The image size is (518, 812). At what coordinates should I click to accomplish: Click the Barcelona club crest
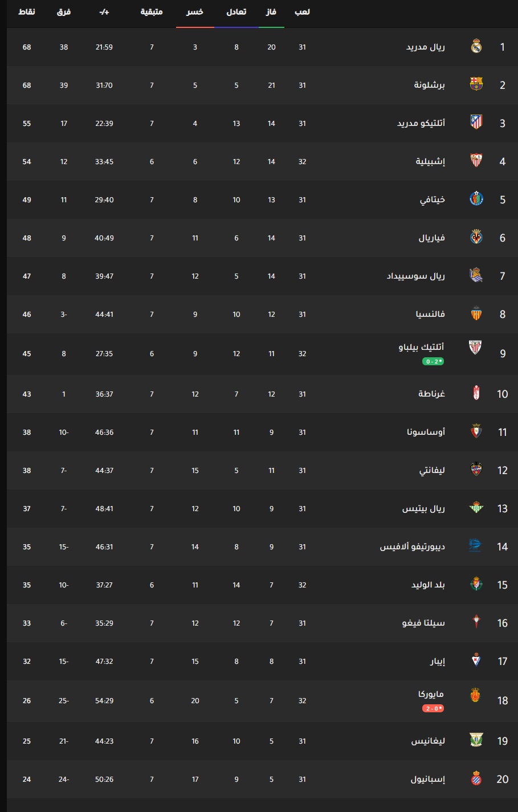pyautogui.click(x=476, y=84)
